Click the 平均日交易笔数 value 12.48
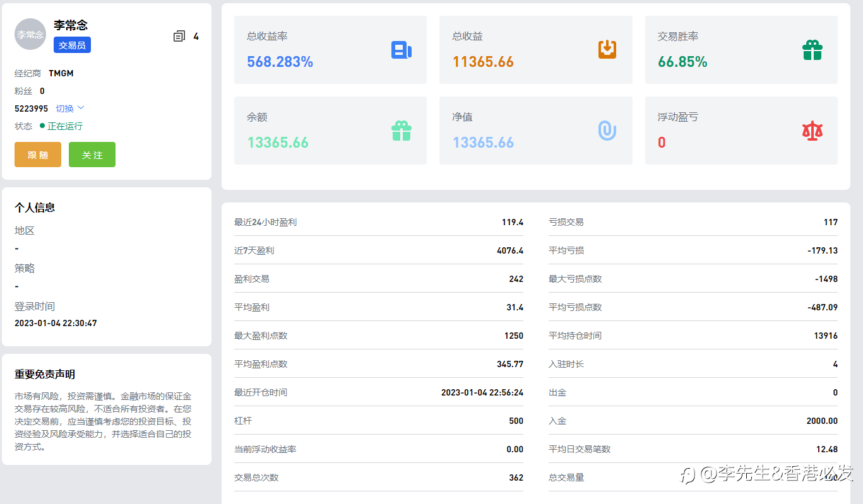The image size is (863, 504). [827, 449]
